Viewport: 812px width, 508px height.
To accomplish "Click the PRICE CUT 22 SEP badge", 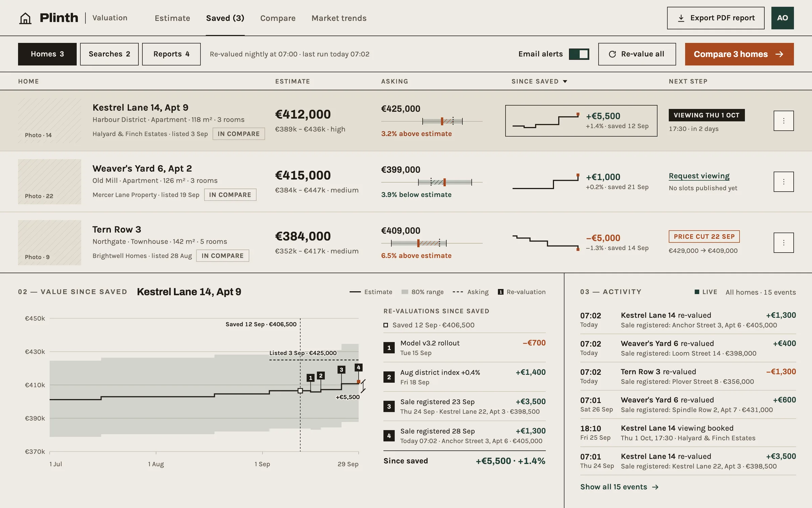I will coord(704,236).
